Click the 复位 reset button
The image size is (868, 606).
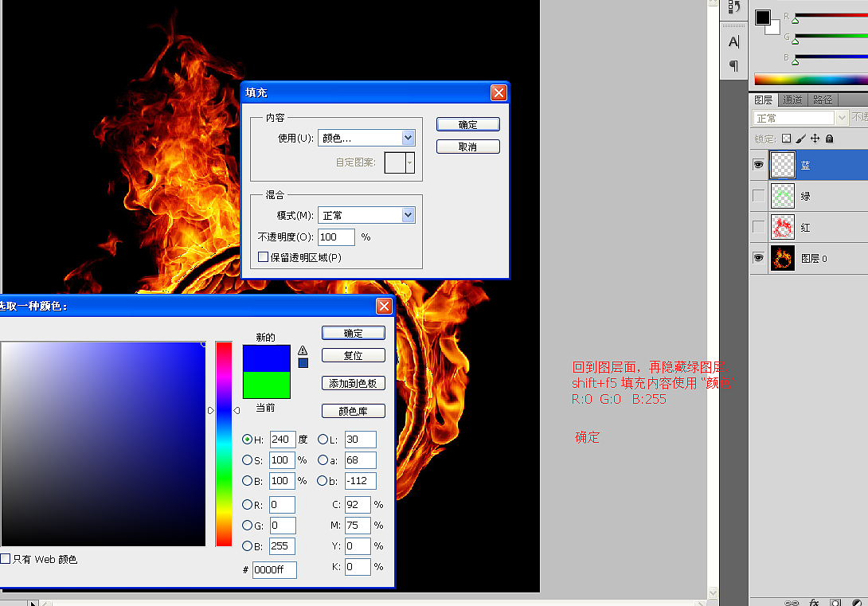[354, 355]
